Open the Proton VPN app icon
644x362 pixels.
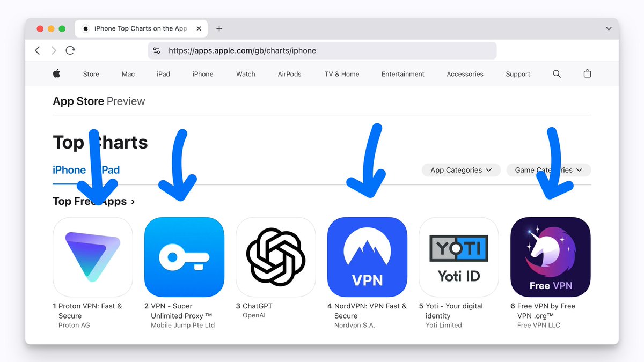pyautogui.click(x=93, y=257)
